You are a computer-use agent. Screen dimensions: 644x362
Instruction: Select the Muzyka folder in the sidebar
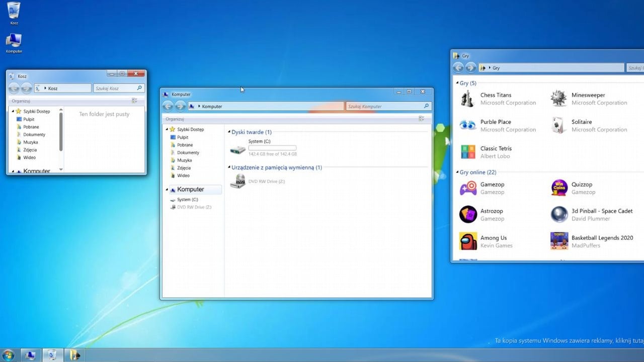(x=186, y=160)
